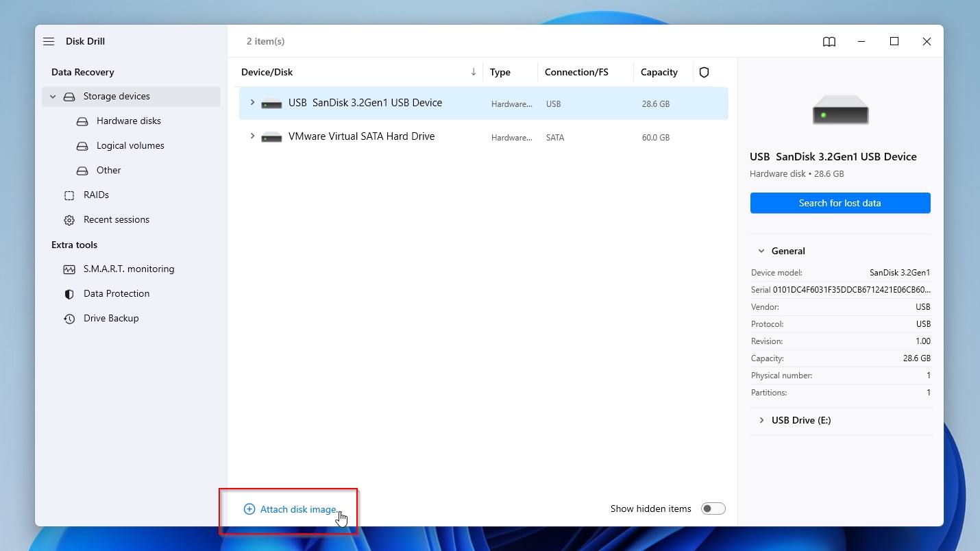Open S.M.A.R.T. monitoring tool
Screen dimensions: 980x551
coord(129,269)
